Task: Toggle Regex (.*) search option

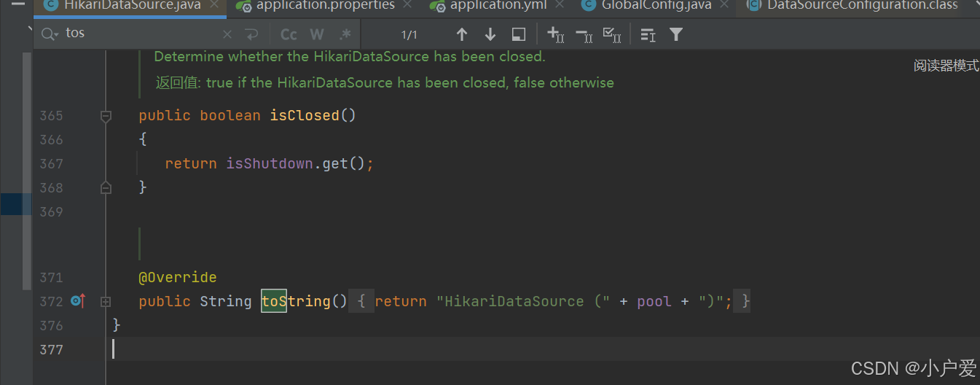Action: (x=345, y=34)
